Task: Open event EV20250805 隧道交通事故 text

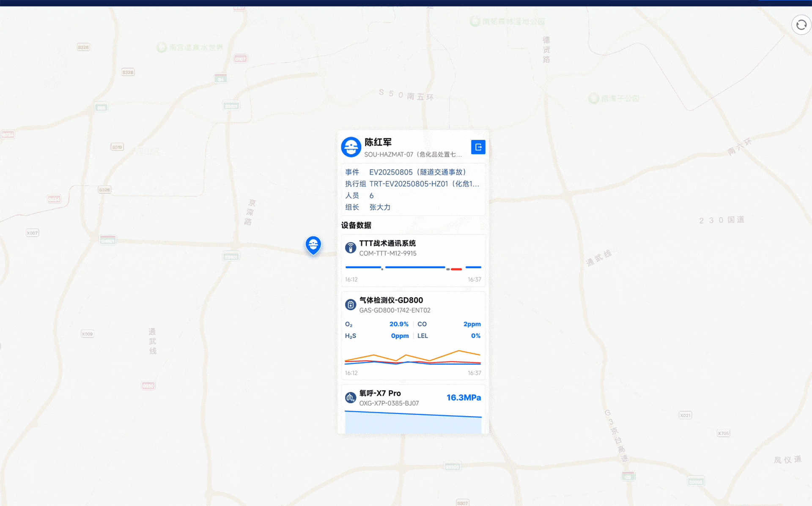Action: point(417,172)
